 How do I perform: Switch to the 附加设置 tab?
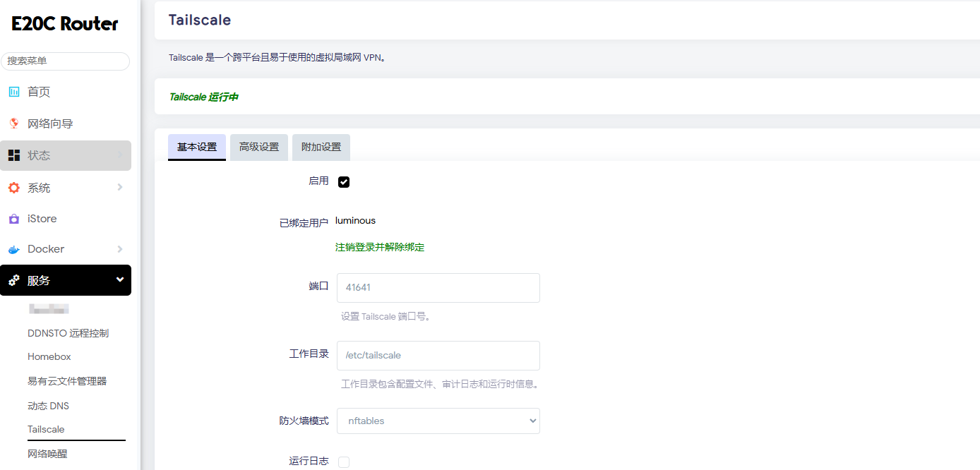tap(321, 147)
